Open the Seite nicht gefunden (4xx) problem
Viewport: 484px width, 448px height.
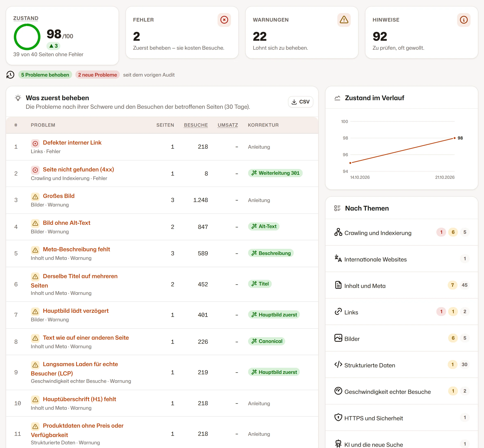(78, 169)
